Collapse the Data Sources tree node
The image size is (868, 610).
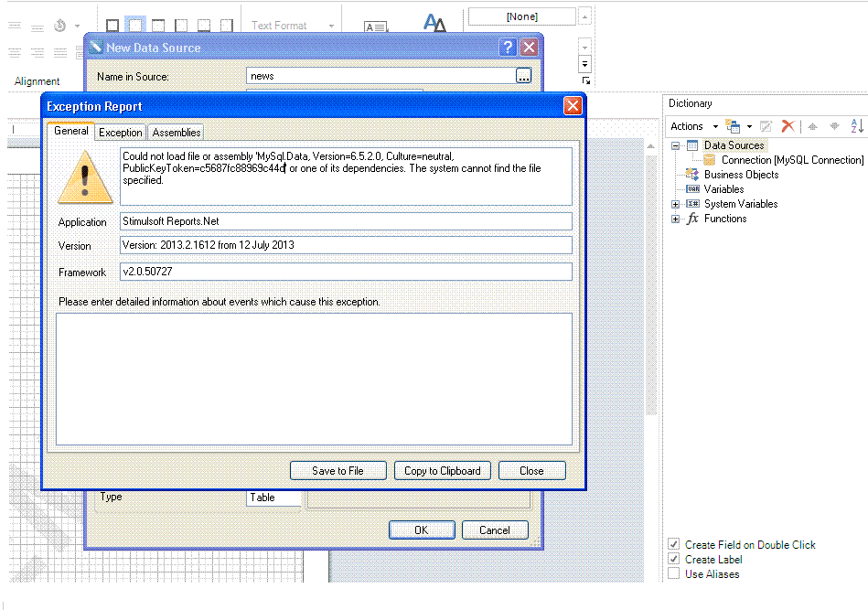point(675,145)
